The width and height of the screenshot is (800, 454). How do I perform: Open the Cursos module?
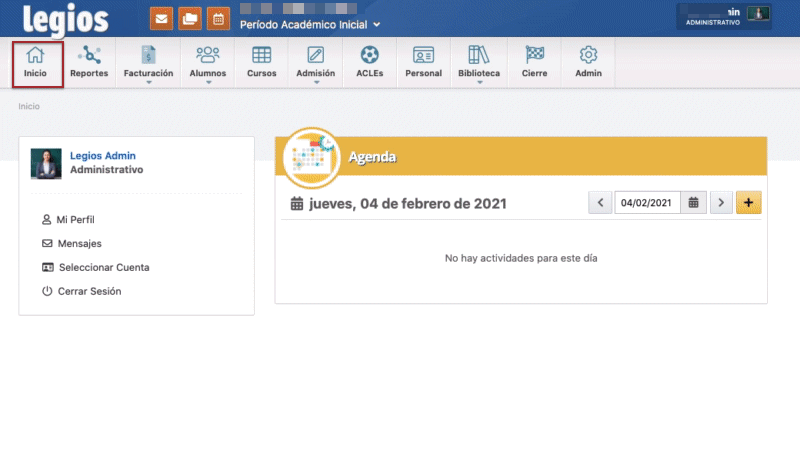tap(261, 62)
